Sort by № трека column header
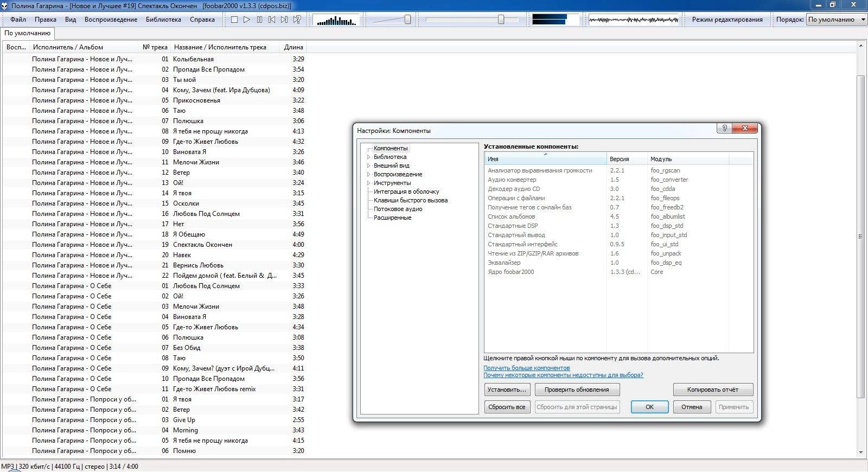868x472 pixels. tap(155, 47)
